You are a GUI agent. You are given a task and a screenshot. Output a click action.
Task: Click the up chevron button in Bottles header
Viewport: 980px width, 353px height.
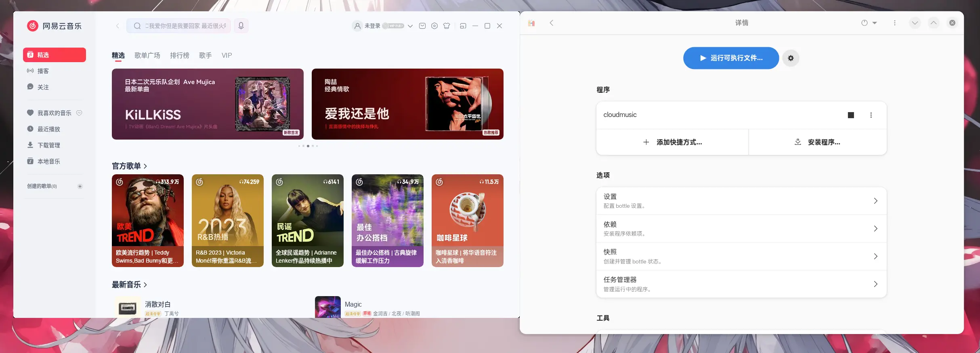coord(934,23)
